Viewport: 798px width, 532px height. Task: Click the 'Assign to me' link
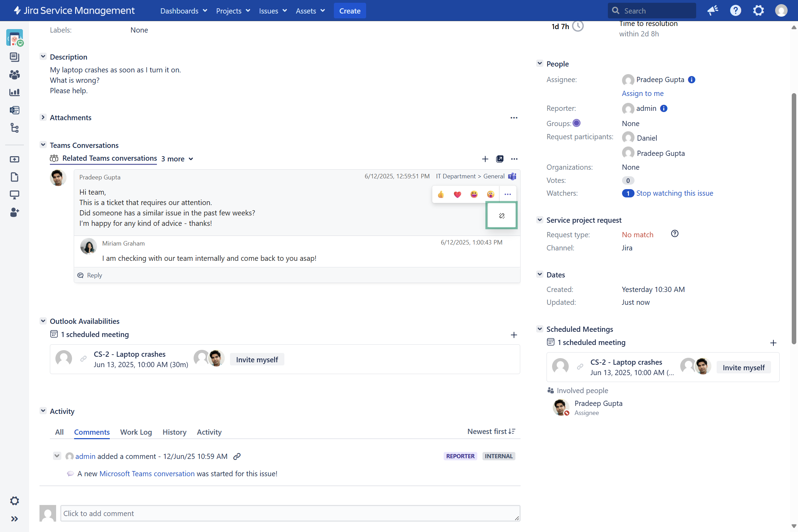tap(642, 94)
